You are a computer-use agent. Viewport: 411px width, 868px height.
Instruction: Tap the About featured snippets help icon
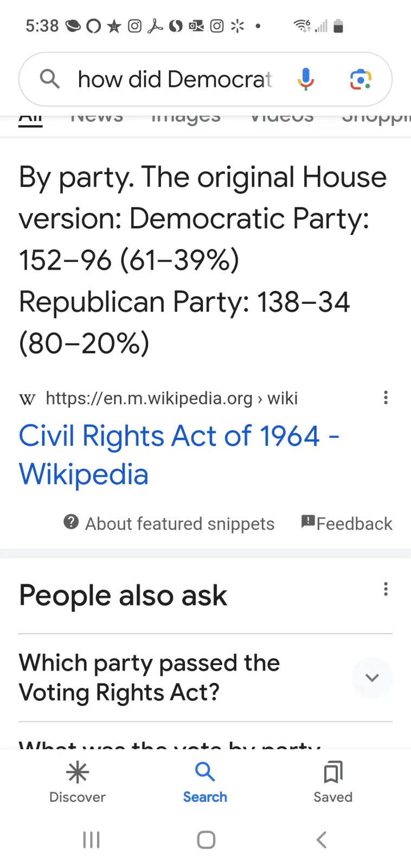tap(71, 522)
